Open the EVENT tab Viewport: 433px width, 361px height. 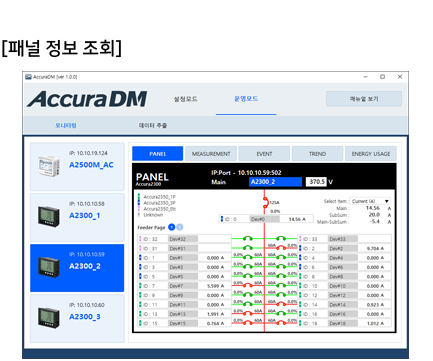point(264,154)
